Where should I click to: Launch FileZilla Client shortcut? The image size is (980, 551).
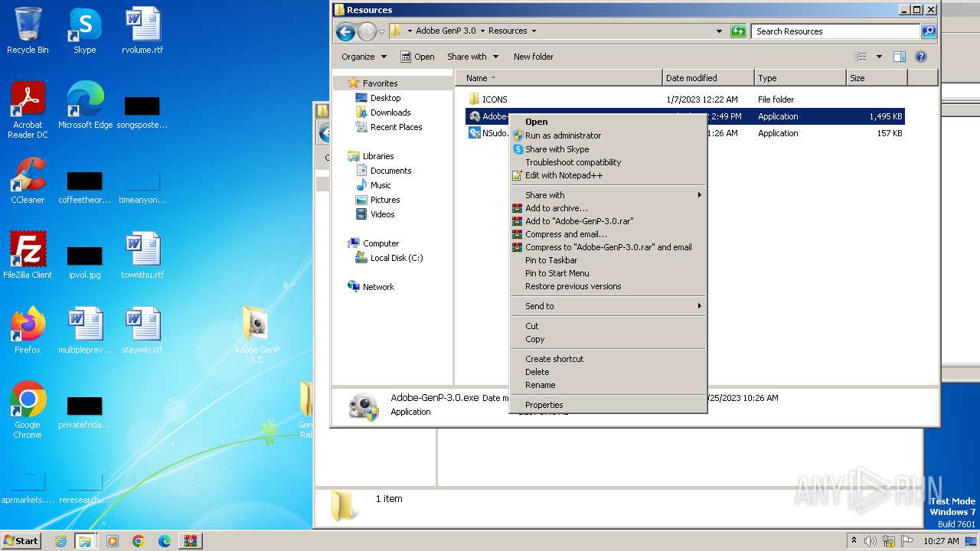[x=28, y=256]
